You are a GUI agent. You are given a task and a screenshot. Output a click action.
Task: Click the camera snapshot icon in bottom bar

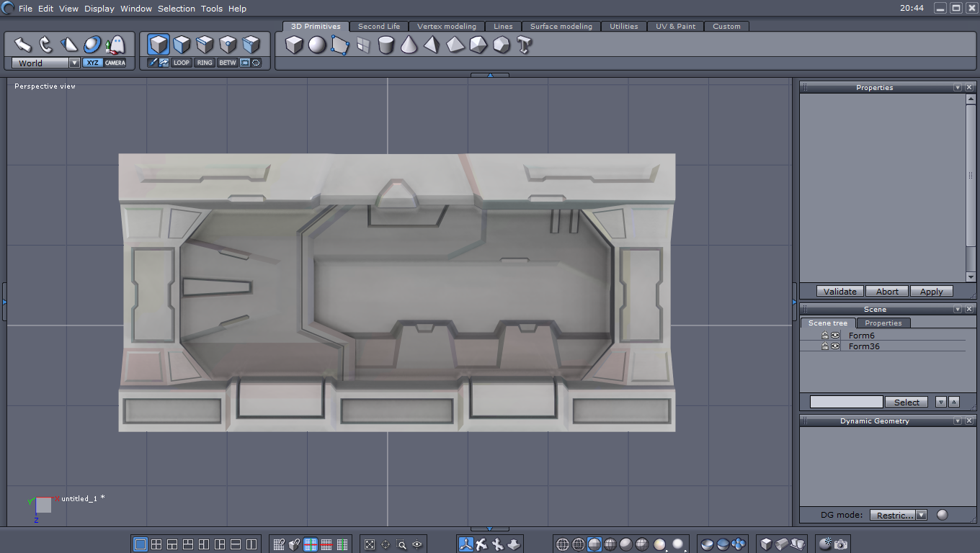point(841,544)
